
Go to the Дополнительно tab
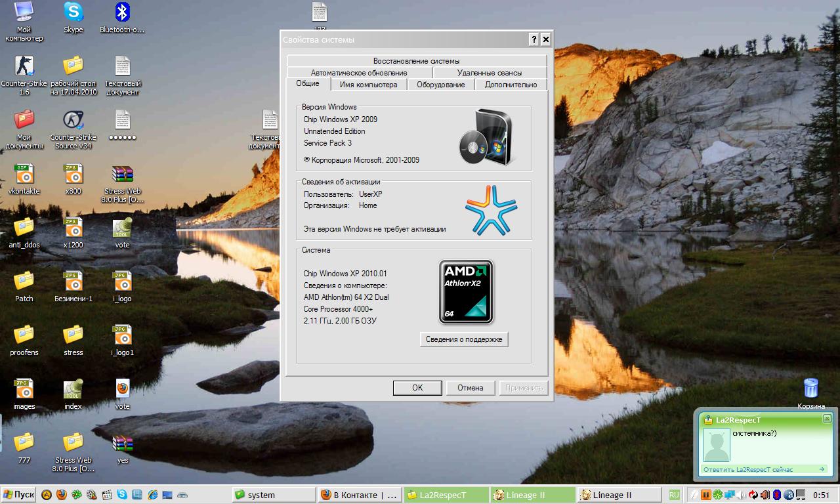click(x=511, y=85)
